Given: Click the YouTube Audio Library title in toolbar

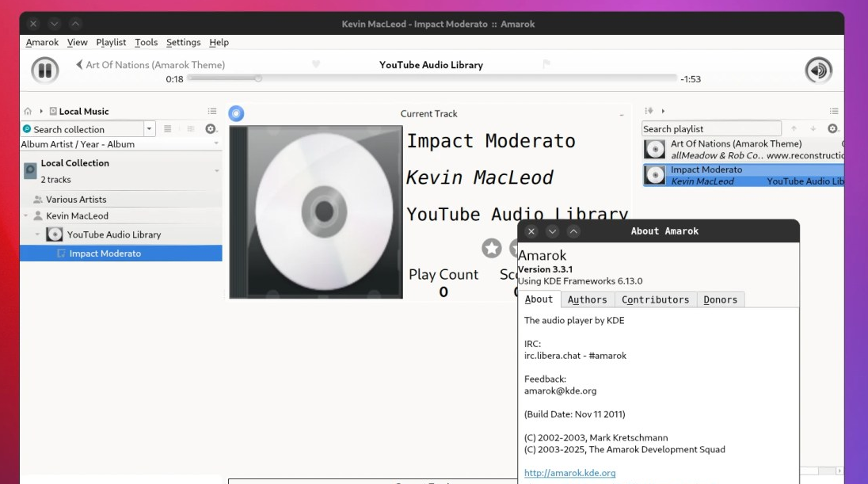Looking at the screenshot, I should tap(432, 65).
